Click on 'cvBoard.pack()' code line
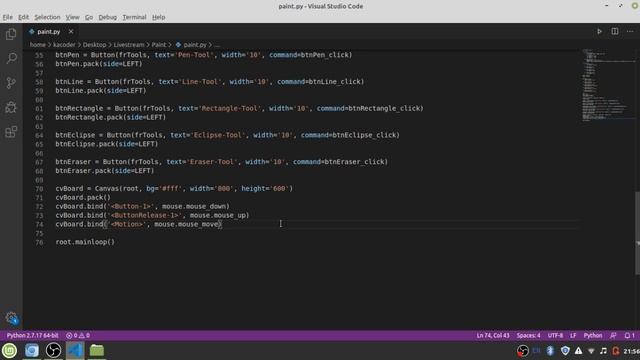Image resolution: width=640 pixels, height=360 pixels. pyautogui.click(x=83, y=198)
